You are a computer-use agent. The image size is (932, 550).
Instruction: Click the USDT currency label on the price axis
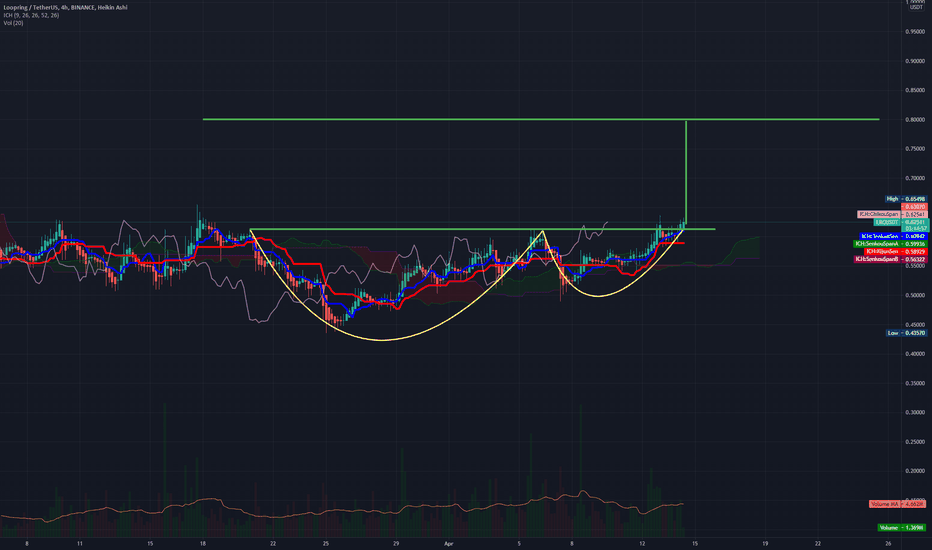point(917,7)
